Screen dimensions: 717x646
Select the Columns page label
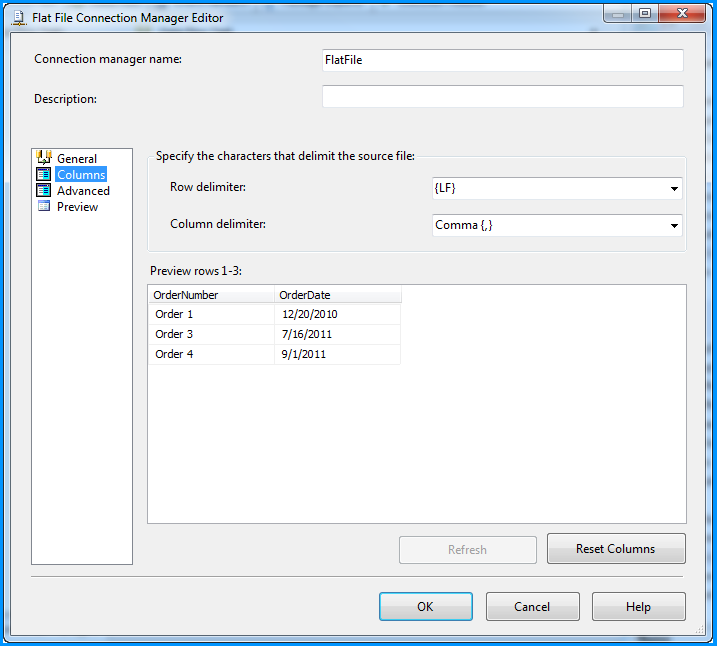81,175
